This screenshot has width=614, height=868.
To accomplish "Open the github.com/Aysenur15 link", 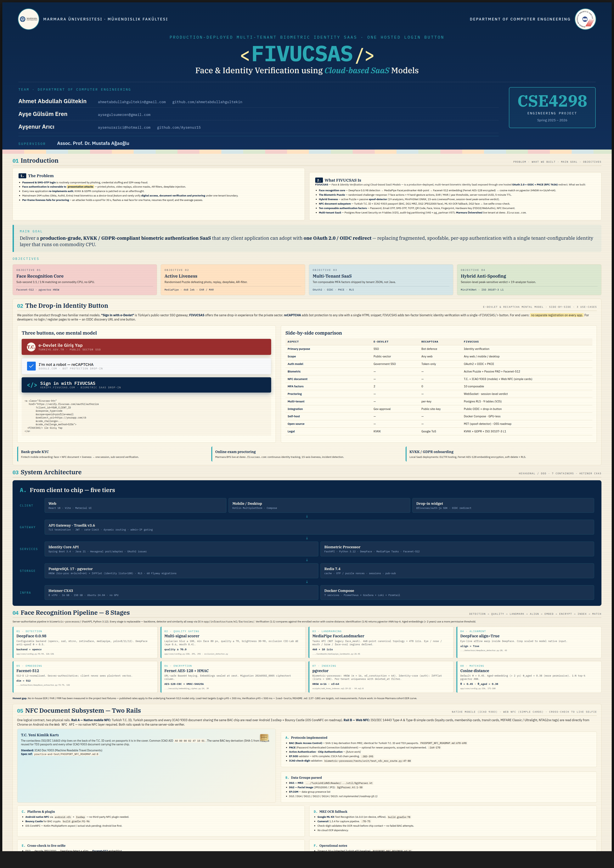I will [179, 128].
